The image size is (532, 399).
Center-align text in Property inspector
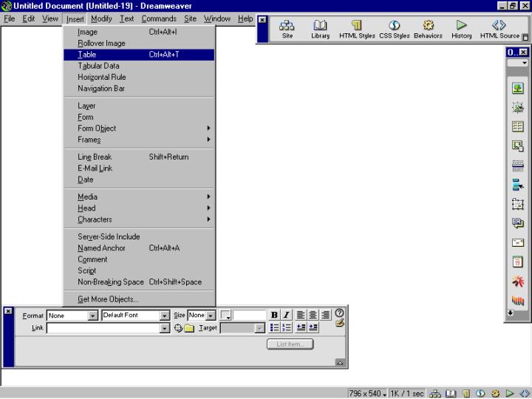point(313,316)
